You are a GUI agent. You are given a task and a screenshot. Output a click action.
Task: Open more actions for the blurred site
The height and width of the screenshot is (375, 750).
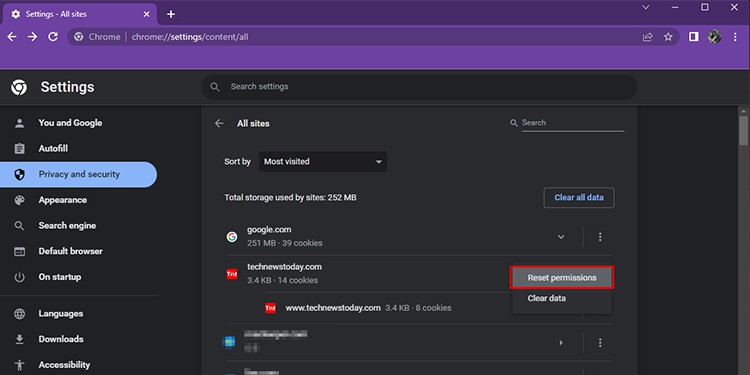[600, 343]
